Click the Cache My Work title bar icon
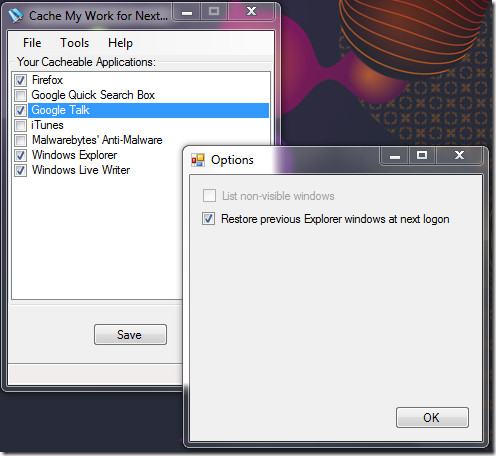The image size is (496, 456). 15,16
